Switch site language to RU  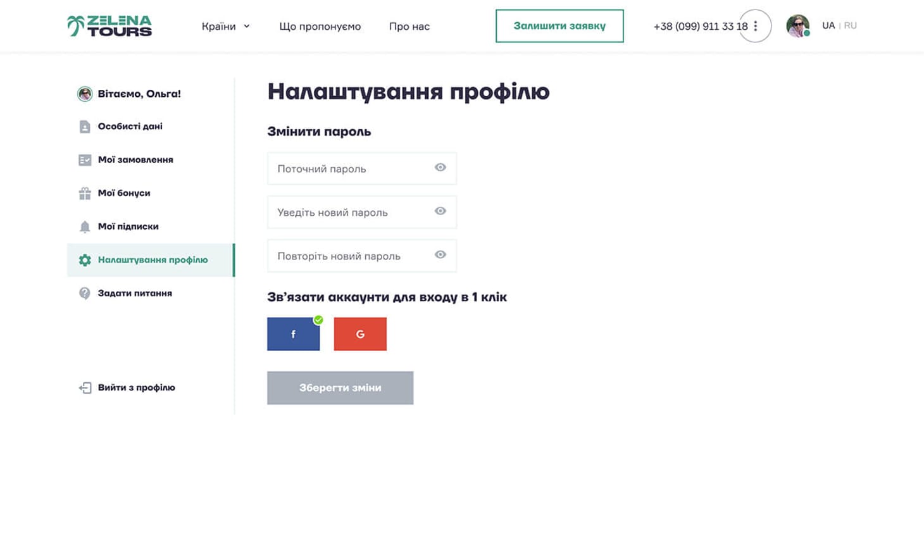click(x=851, y=25)
